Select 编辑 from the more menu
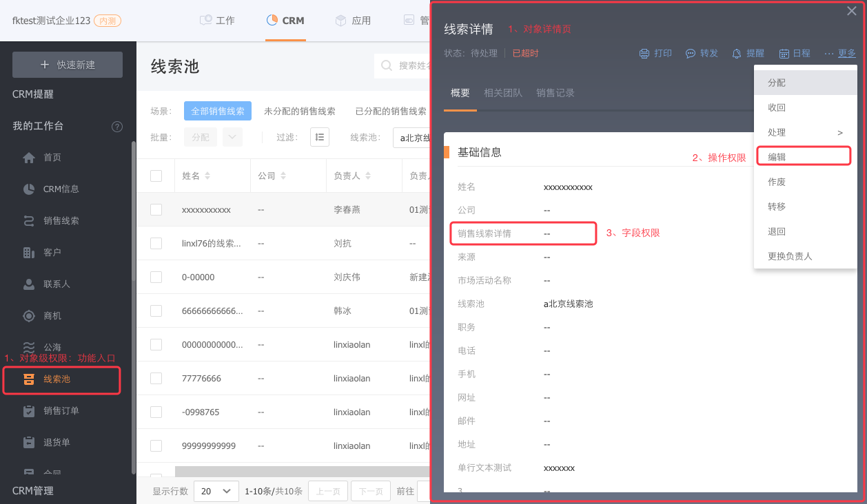 coord(777,157)
